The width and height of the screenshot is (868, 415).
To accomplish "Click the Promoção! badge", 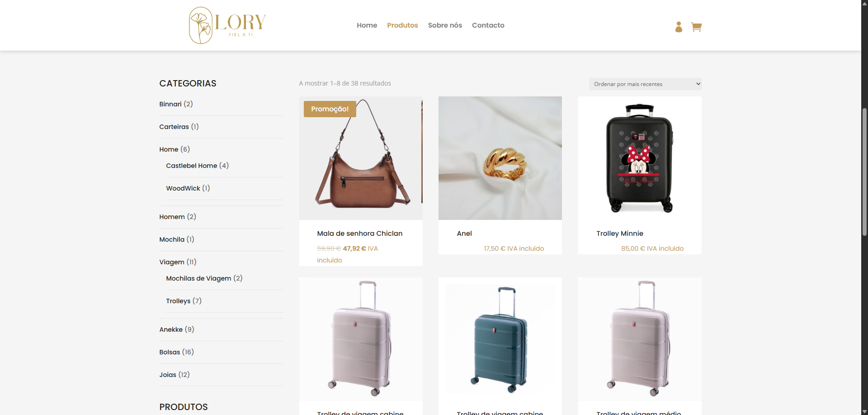I will tap(330, 109).
